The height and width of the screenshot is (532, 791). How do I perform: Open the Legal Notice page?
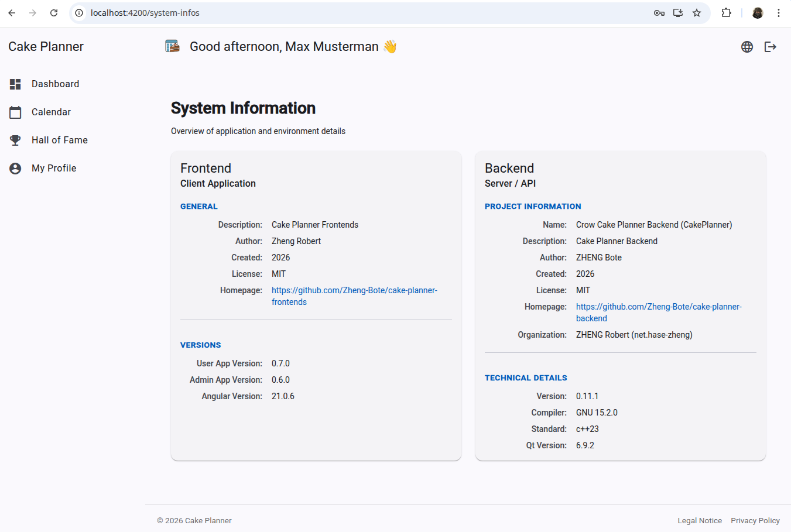(700, 520)
